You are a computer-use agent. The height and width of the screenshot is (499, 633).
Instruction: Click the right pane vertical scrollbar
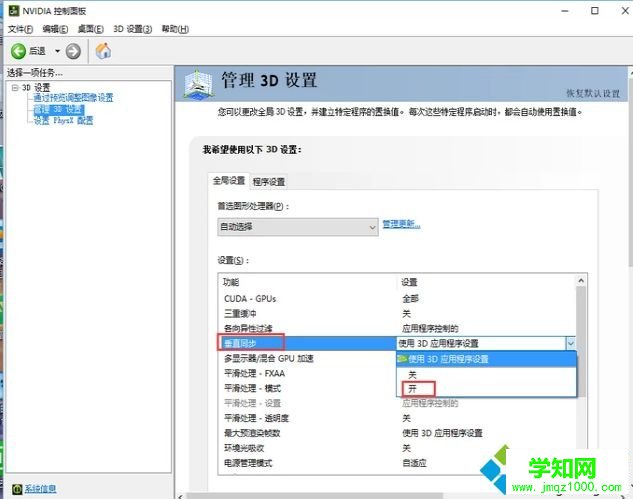click(631, 170)
